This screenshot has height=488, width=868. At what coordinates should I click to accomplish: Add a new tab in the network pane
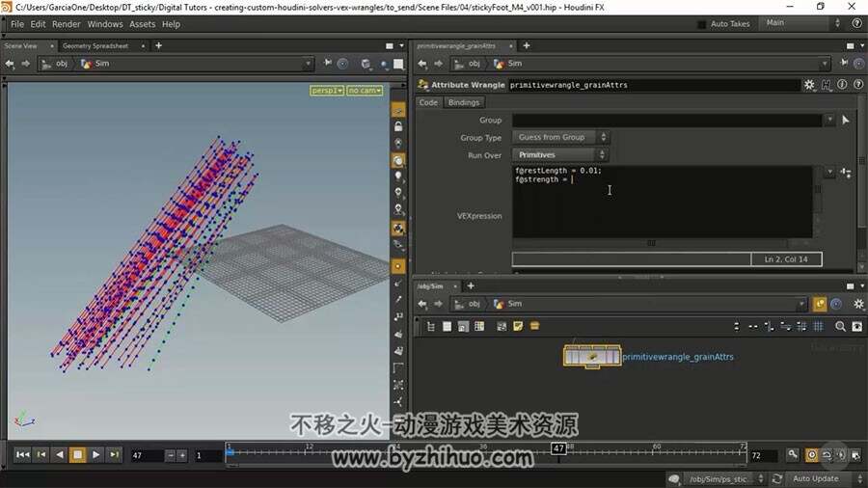[x=471, y=286]
